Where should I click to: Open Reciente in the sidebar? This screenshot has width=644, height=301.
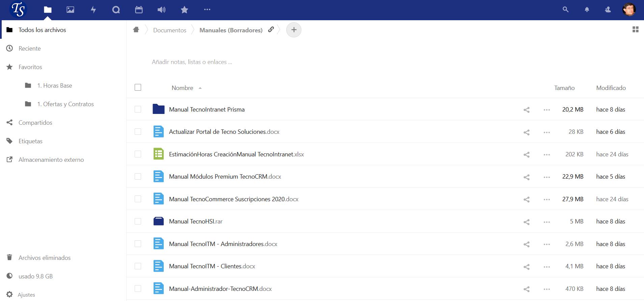[29, 49]
